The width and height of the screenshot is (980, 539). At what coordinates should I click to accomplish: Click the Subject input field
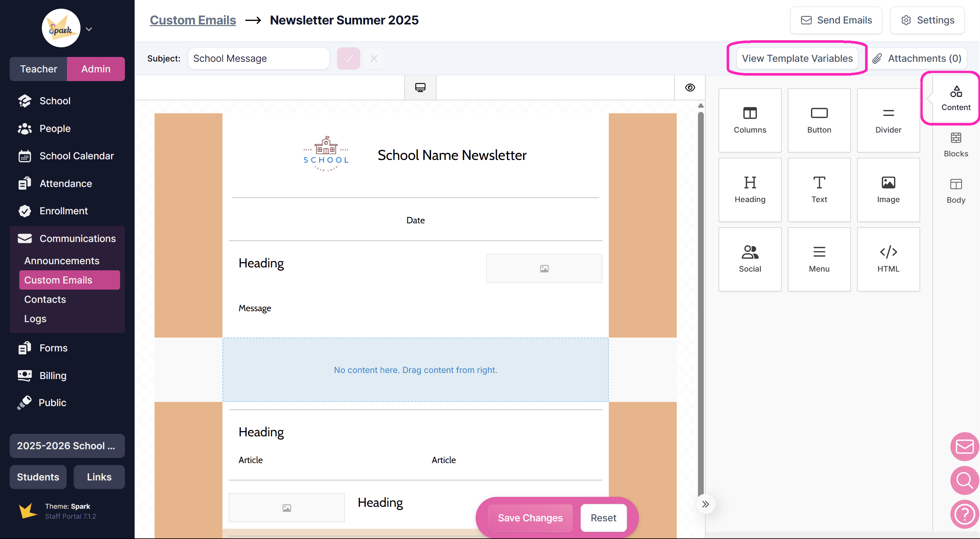pyautogui.click(x=258, y=59)
